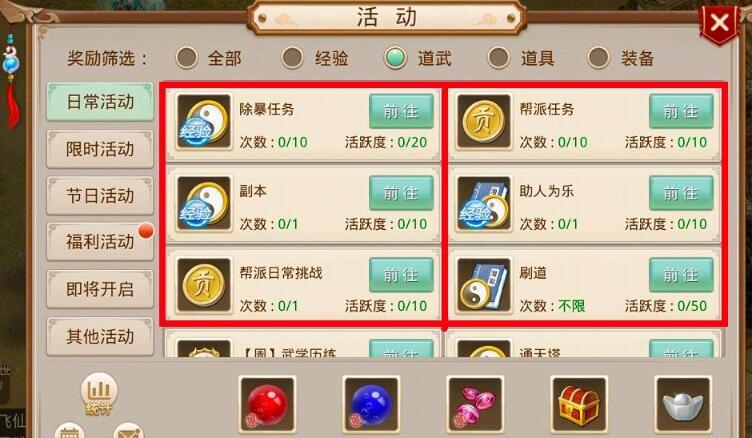
Task: Select the 装备 reward filter radio button
Action: (599, 58)
